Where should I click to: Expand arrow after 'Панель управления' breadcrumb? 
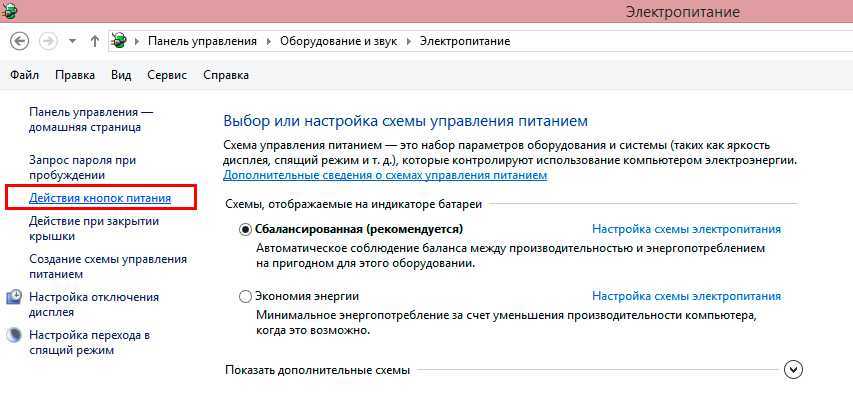coord(268,42)
